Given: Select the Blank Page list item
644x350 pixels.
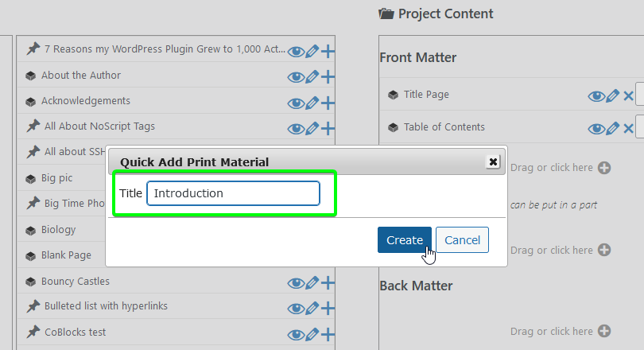Looking at the screenshot, I should tap(66, 255).
